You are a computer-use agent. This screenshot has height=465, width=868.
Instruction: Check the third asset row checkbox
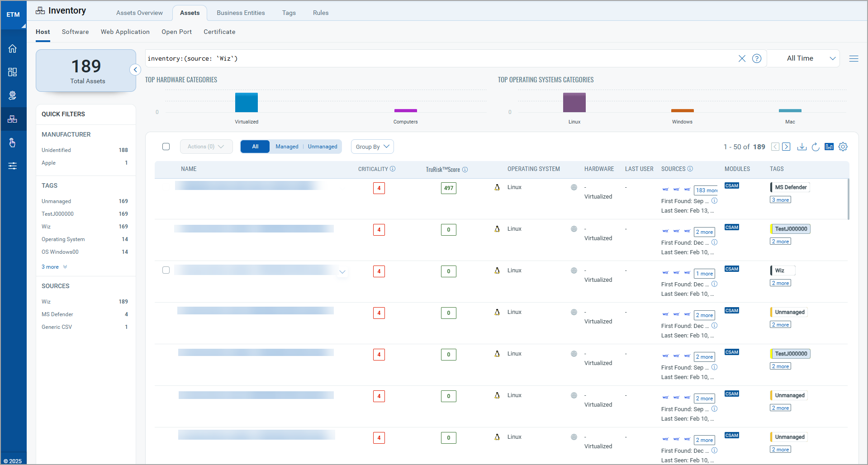[166, 270]
